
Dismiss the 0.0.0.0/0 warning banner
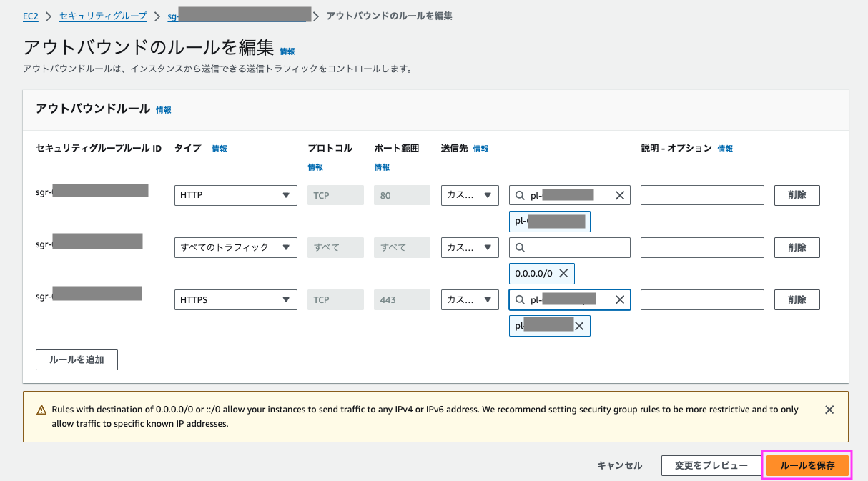(829, 410)
